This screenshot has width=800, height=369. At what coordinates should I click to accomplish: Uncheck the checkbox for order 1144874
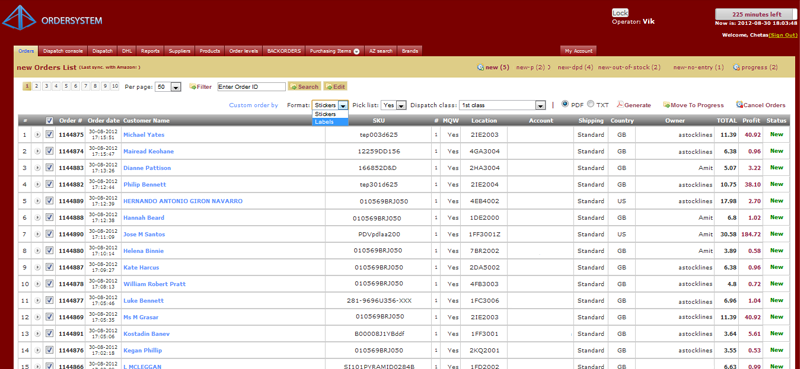coord(49,151)
